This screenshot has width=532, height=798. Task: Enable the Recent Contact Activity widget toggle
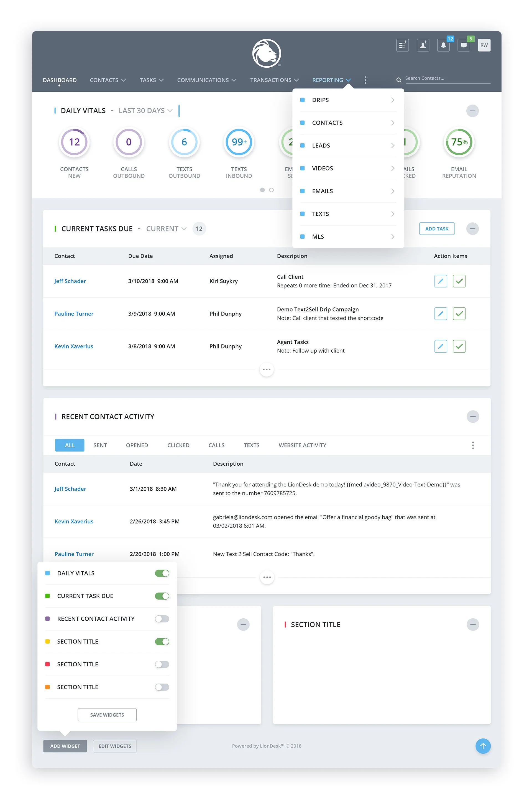point(162,618)
